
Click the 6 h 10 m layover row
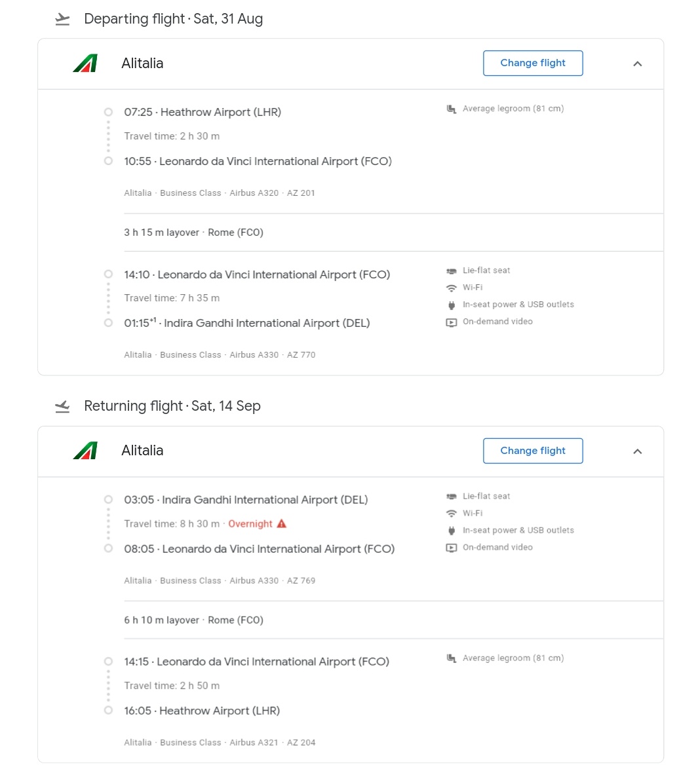(193, 620)
